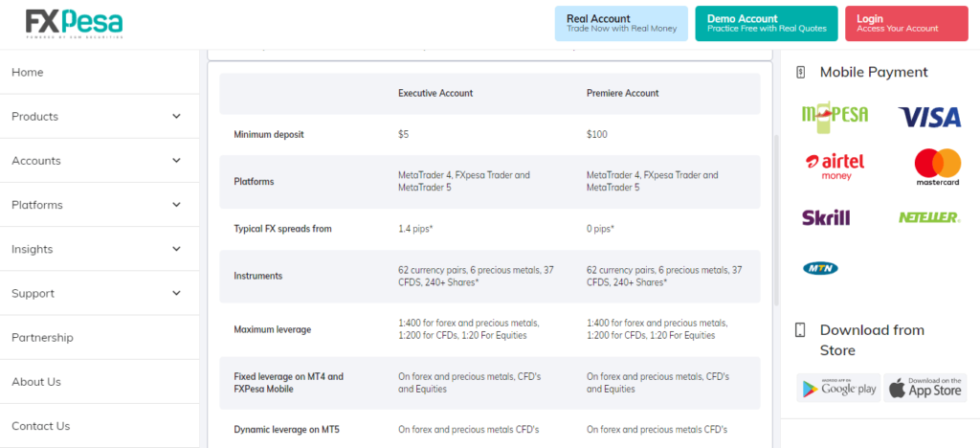
Task: Click the Minimum deposit row label
Action: [x=269, y=134]
